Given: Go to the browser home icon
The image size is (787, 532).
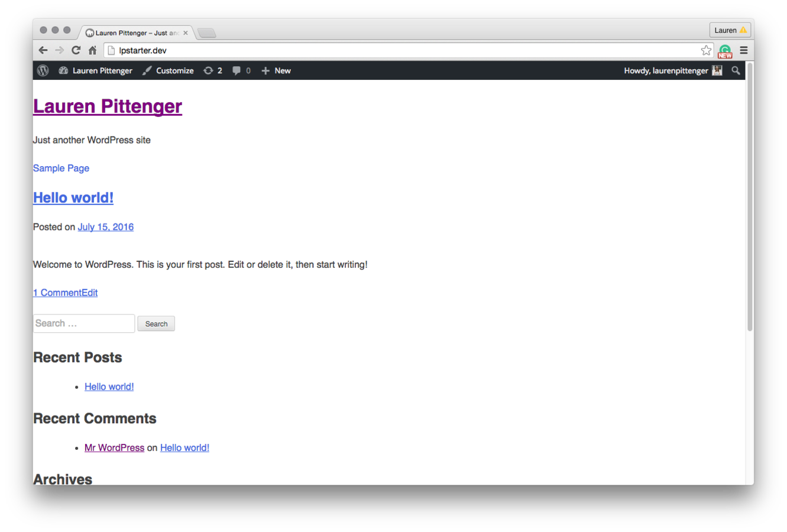Looking at the screenshot, I should point(92,50).
